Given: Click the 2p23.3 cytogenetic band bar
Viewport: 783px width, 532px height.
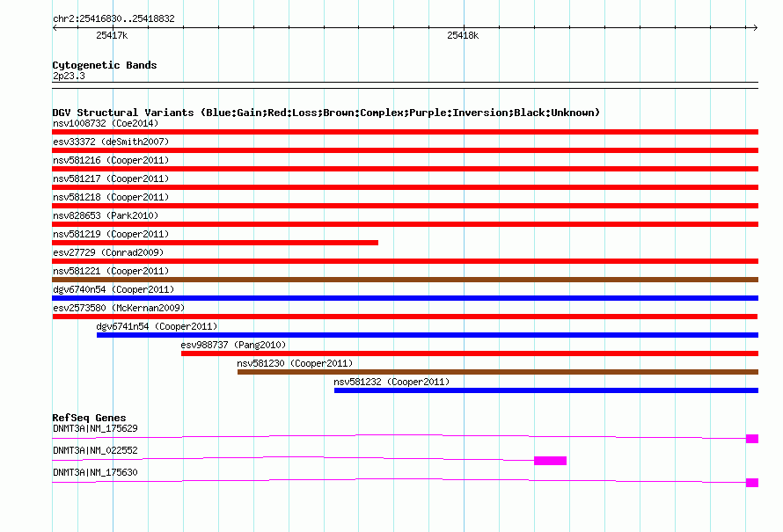Looking at the screenshot, I should [405, 85].
